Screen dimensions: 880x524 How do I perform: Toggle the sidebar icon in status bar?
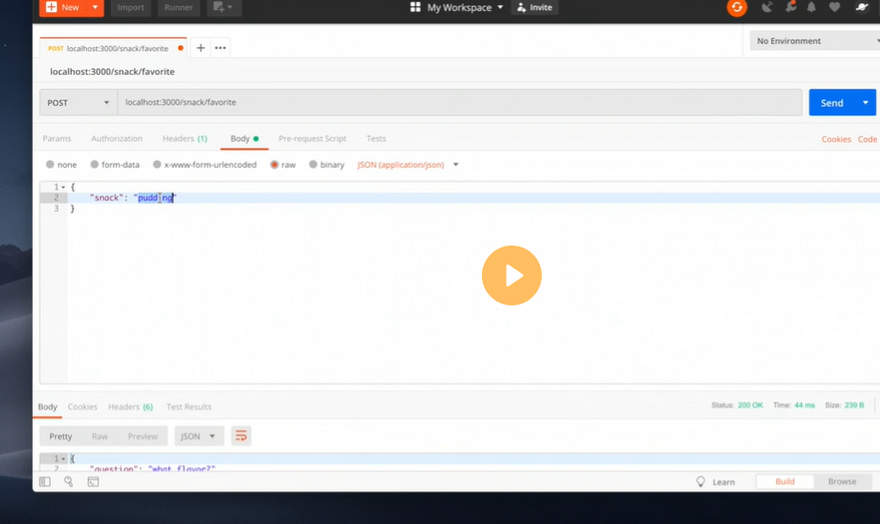pyautogui.click(x=45, y=481)
